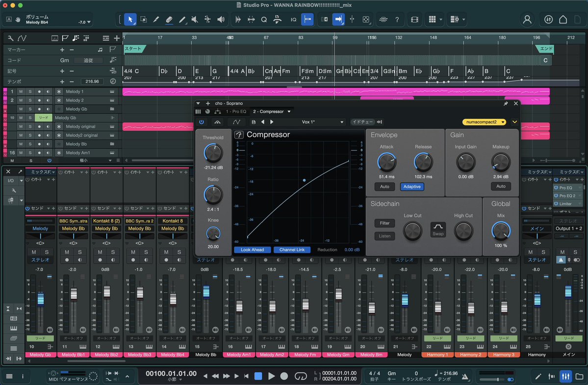Select the Eraser tool
The image size is (588, 385).
[x=169, y=20]
